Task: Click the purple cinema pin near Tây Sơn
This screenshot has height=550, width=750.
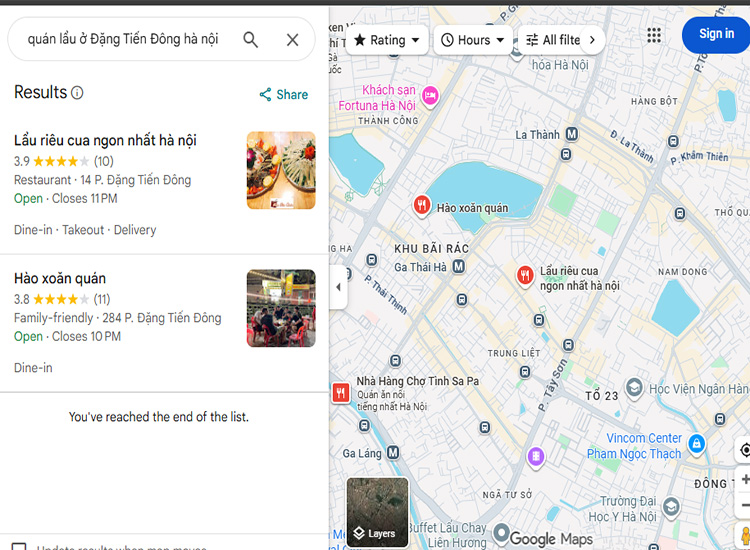Action: (536, 456)
